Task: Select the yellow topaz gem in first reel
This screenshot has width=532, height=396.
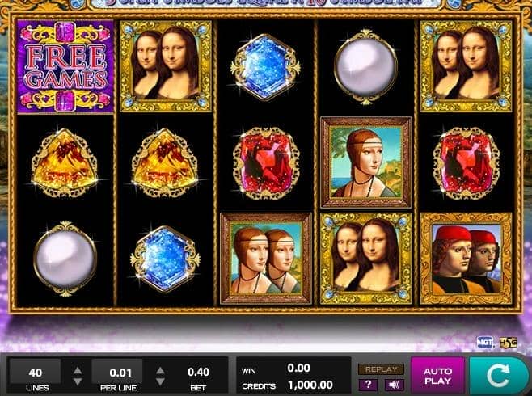Action: tap(65, 163)
